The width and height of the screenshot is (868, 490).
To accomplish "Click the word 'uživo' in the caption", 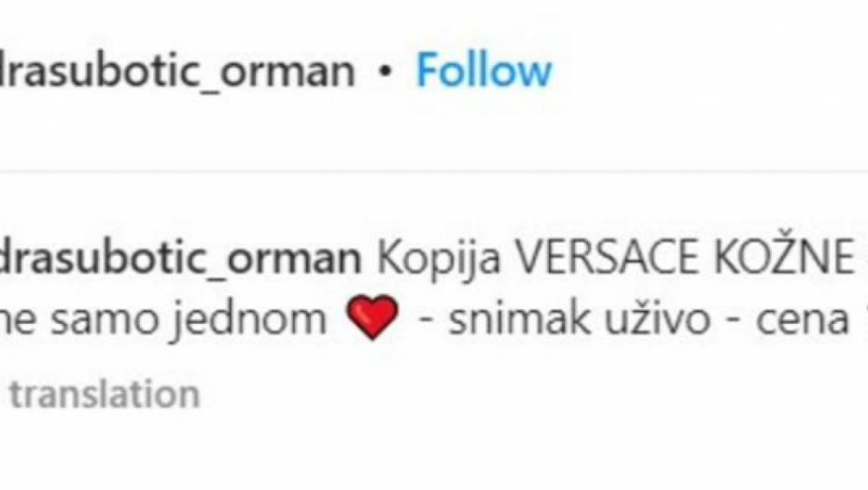I will [657, 318].
